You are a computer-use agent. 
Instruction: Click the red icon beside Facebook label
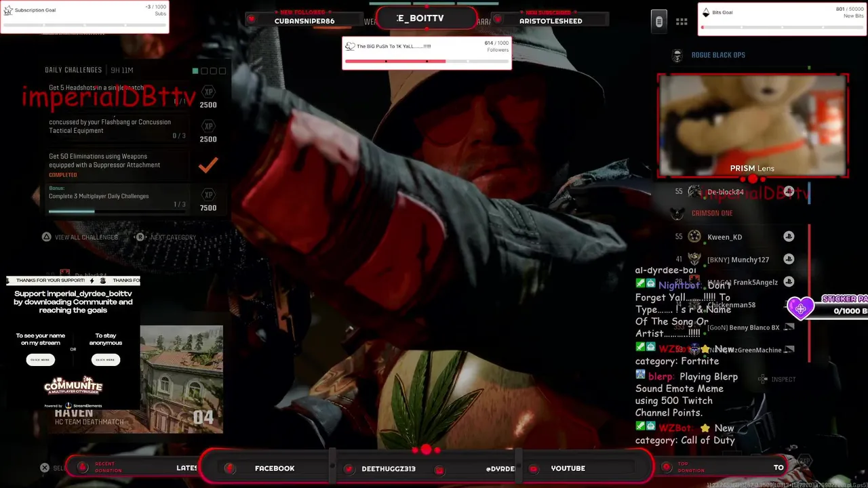[x=230, y=468]
